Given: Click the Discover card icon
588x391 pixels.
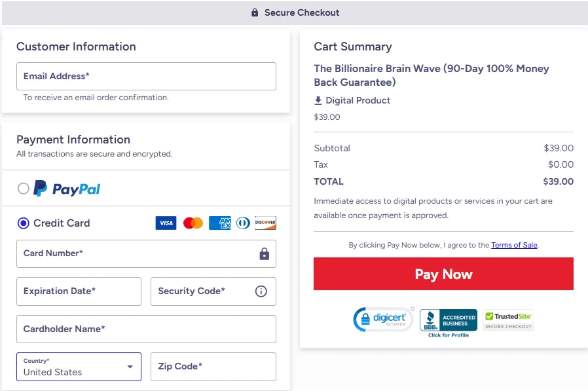Looking at the screenshot, I should coord(265,223).
